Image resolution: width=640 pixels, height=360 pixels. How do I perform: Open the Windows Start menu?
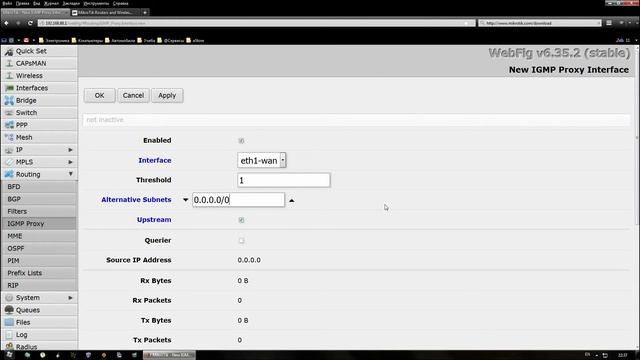9,355
